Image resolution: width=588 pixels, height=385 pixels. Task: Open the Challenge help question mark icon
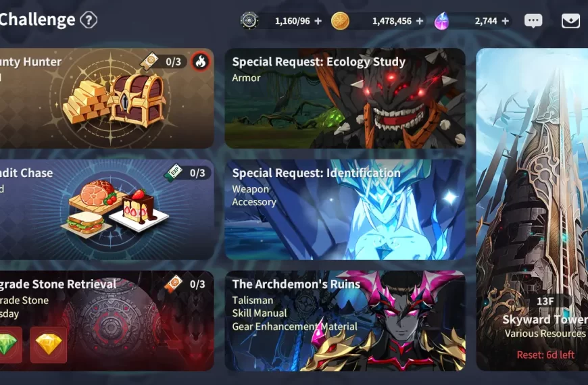pyautogui.click(x=89, y=20)
